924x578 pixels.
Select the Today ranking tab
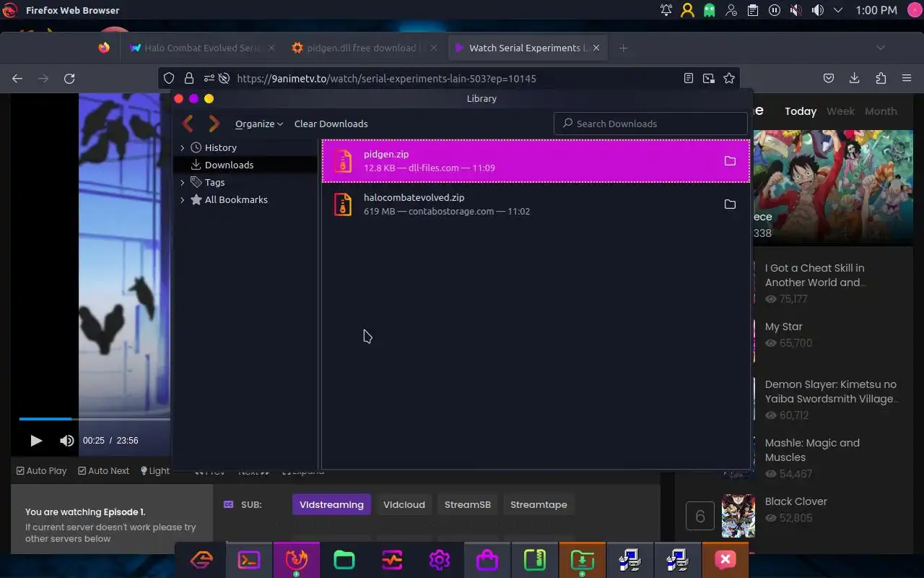pos(801,111)
